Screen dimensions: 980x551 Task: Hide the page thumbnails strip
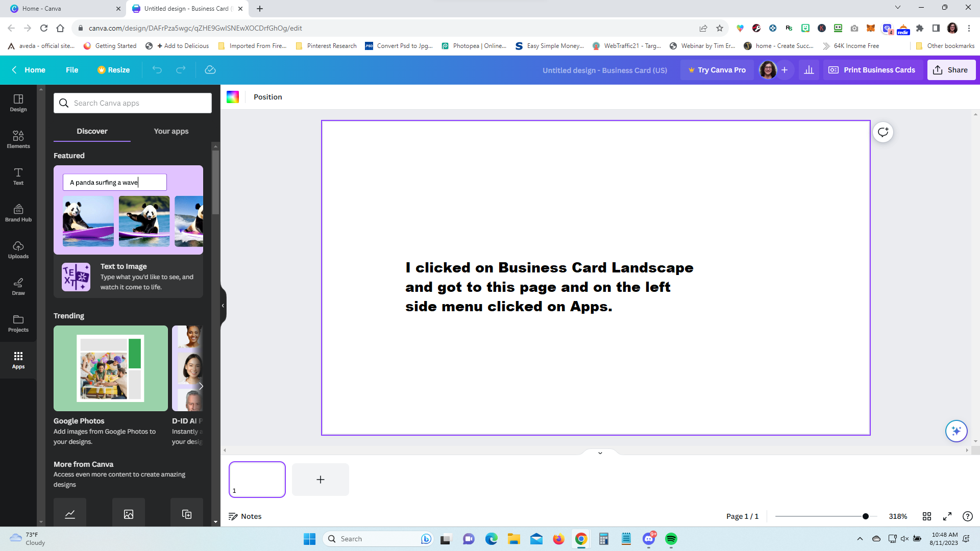600,453
